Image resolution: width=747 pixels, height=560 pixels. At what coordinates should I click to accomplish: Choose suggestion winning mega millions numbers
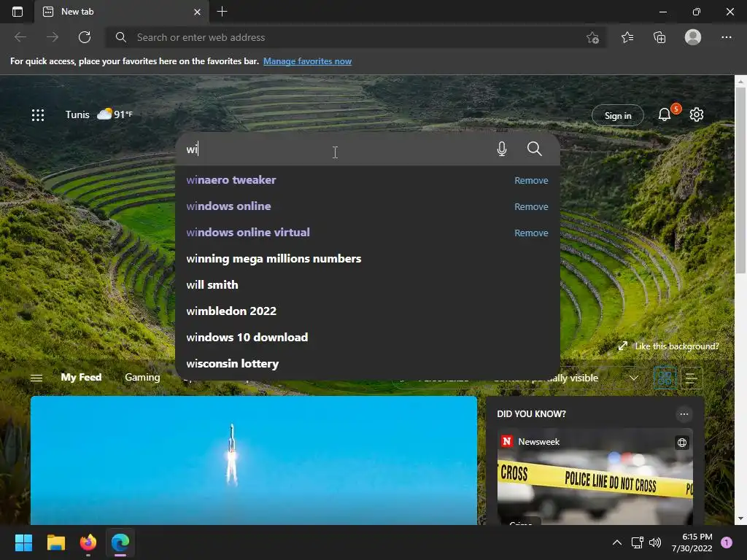pyautogui.click(x=368, y=259)
